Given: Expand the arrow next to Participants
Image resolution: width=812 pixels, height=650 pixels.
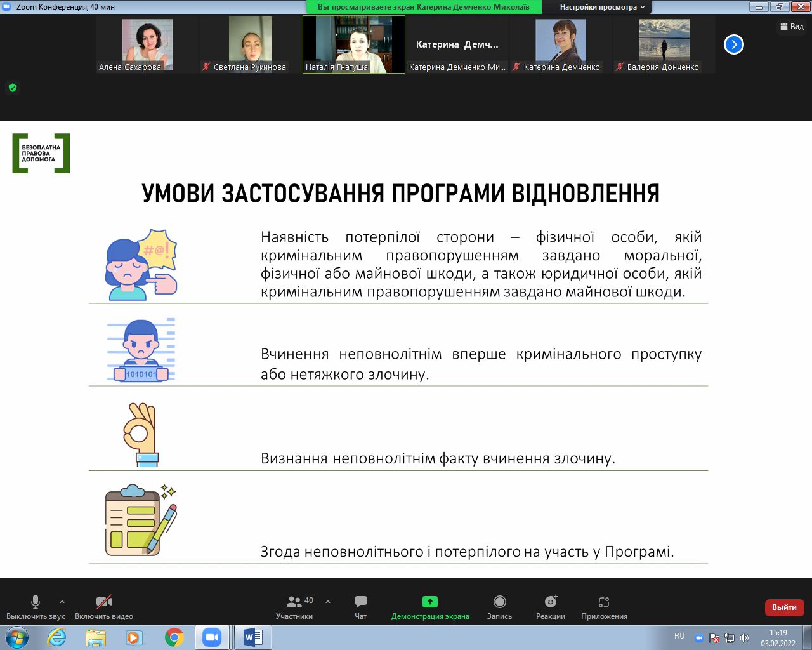Looking at the screenshot, I should click(x=328, y=602).
